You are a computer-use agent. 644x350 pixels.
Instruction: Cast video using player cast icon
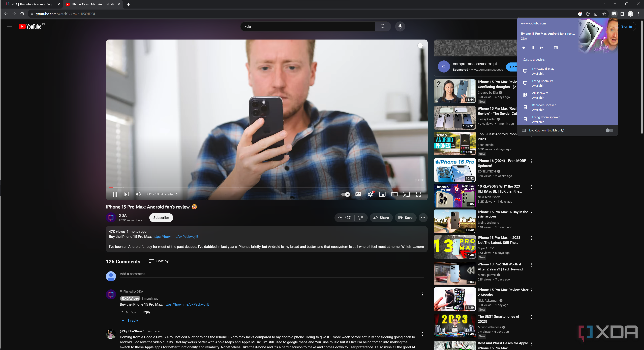click(x=406, y=194)
